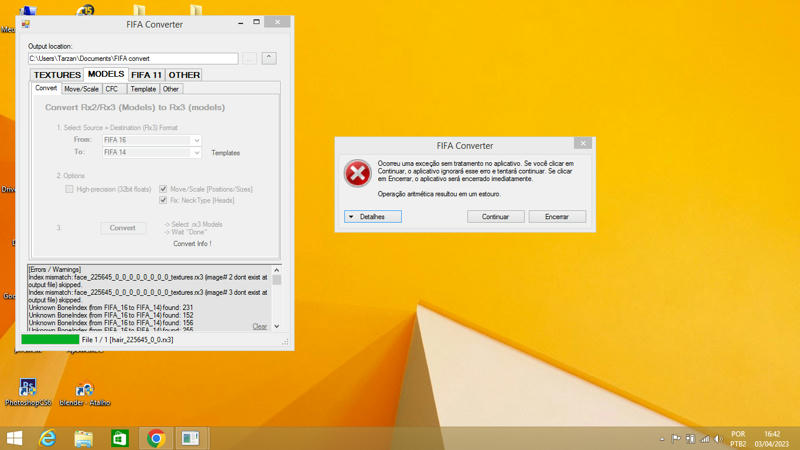Click the FIFA Converter window title icon
Viewport: 800px width, 450px height.
coord(26,24)
